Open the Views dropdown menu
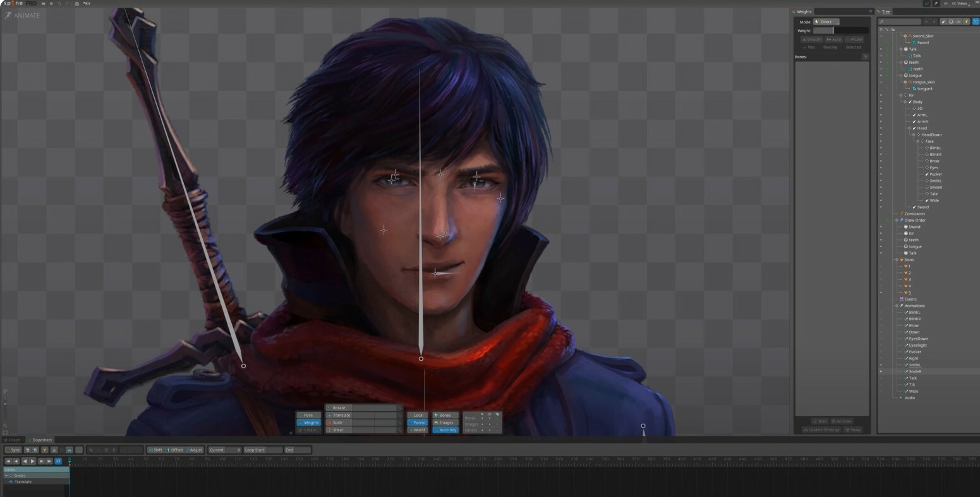The image size is (980, 497). pyautogui.click(x=962, y=4)
